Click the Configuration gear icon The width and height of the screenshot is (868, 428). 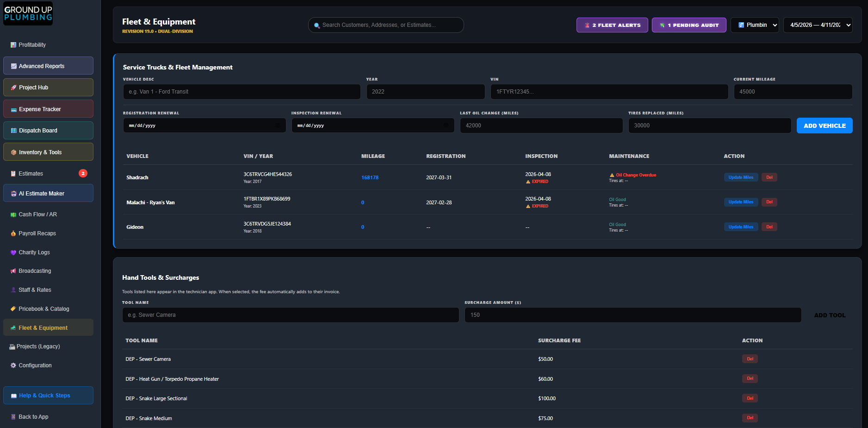pos(13,365)
